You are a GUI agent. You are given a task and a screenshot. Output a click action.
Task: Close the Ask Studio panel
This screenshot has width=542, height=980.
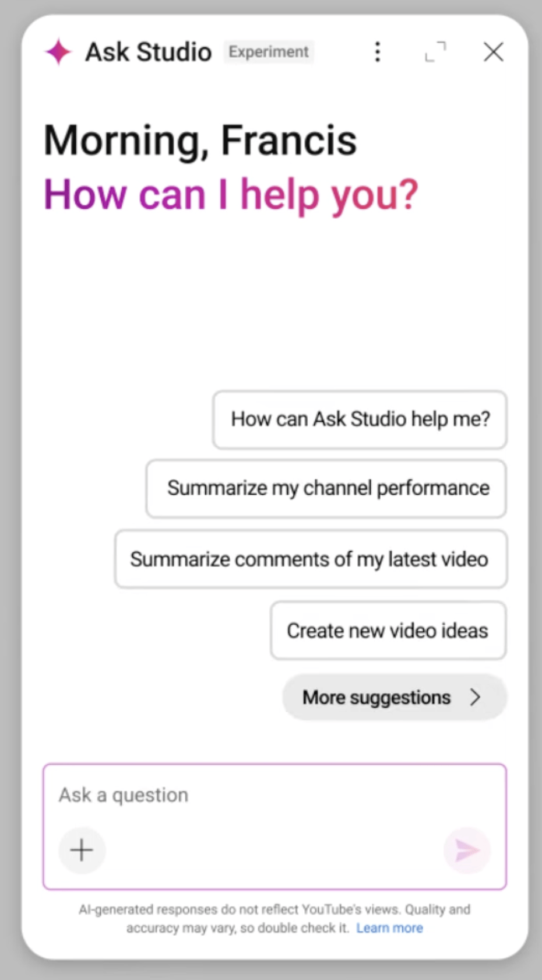[493, 52]
